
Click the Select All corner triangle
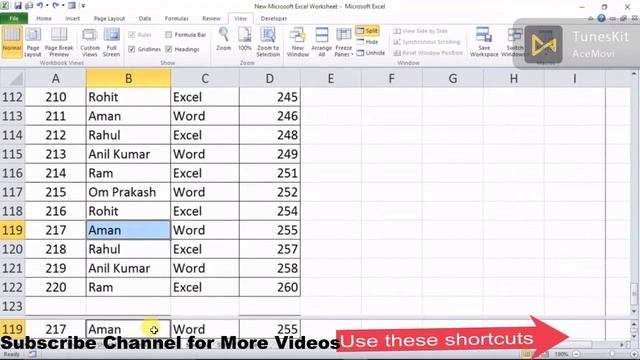click(x=13, y=78)
